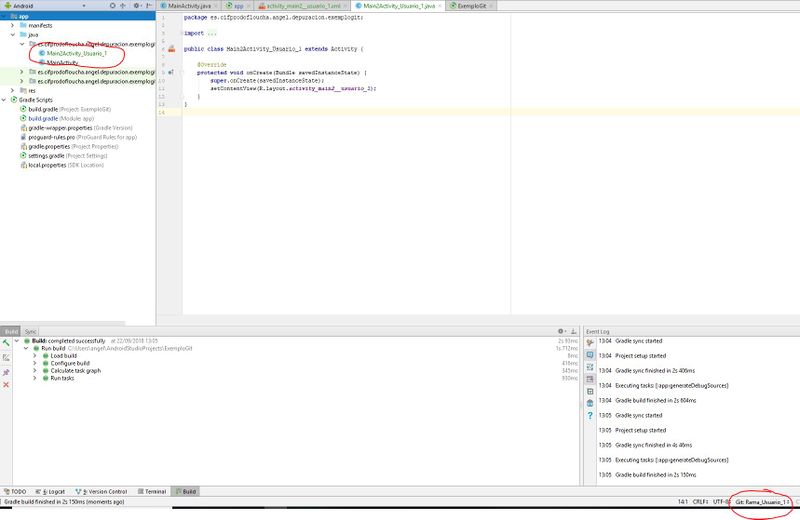800x520 pixels.
Task: Click the Event Log settings wrench icon
Action: pyautogui.click(x=590, y=342)
